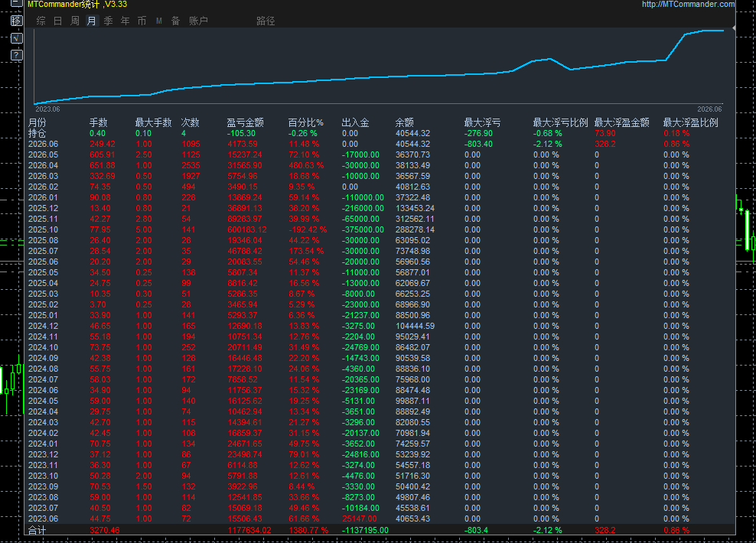Select the 持仓 row label
This screenshot has height=543, width=756.
pyautogui.click(x=37, y=134)
